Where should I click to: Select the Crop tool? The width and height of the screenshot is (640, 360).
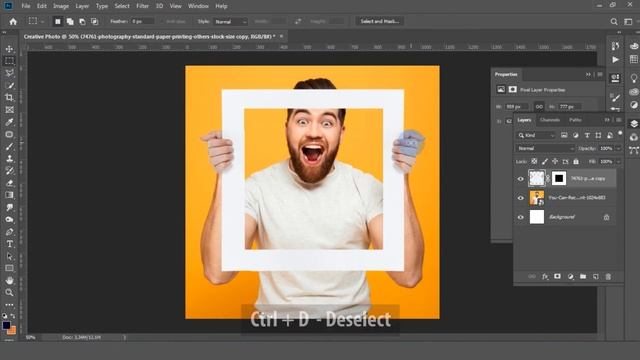[x=9, y=98]
